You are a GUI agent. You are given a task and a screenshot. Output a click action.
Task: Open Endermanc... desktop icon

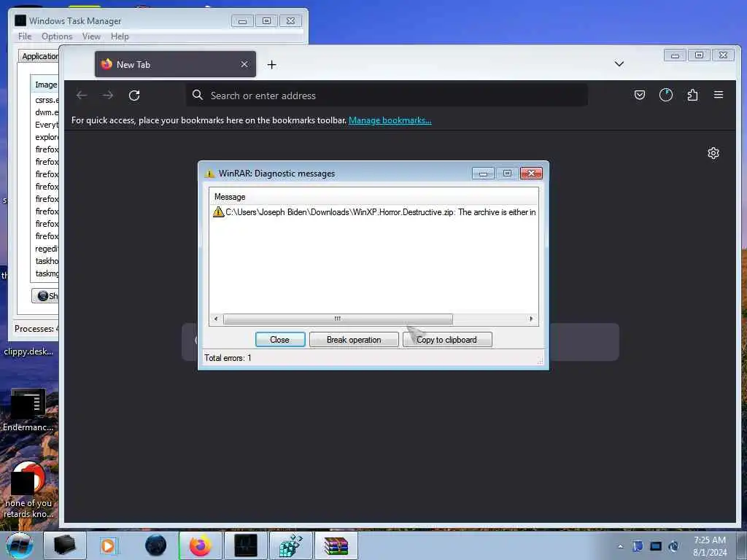28,410
